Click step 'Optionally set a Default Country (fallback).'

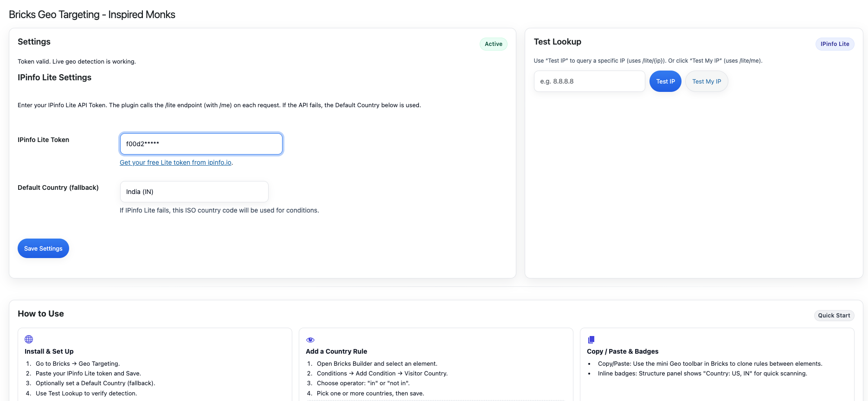(x=96, y=383)
